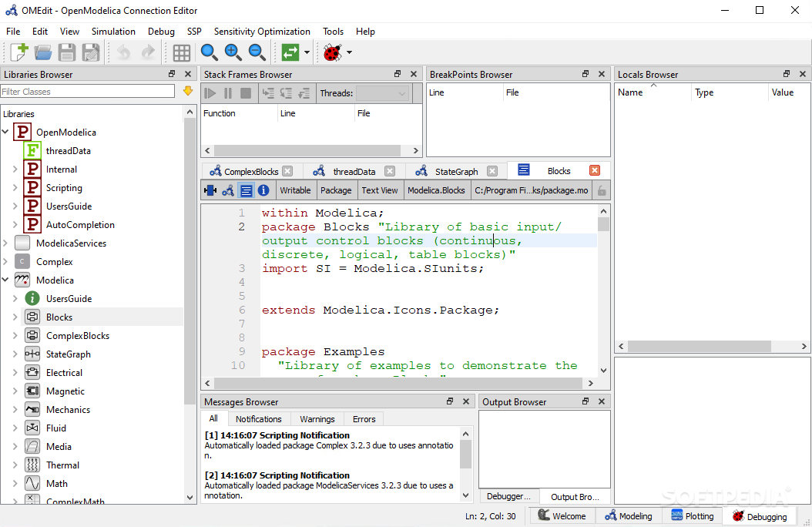Click the Save As icon
This screenshot has width=812, height=527.
[91, 52]
